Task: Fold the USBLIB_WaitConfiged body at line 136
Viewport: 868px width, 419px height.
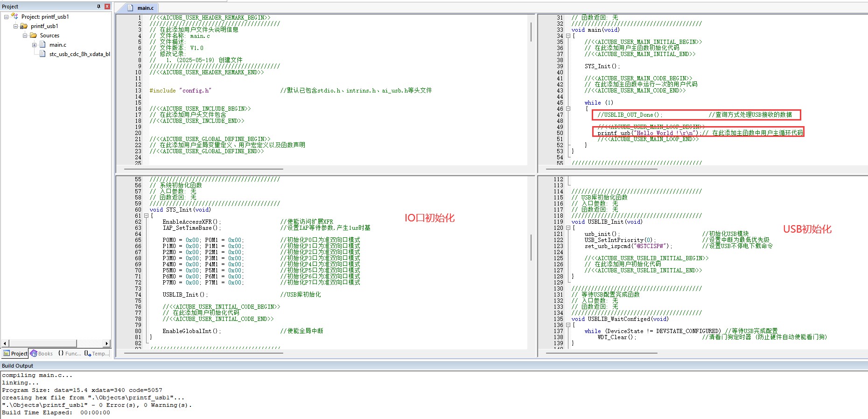Action: pos(568,325)
